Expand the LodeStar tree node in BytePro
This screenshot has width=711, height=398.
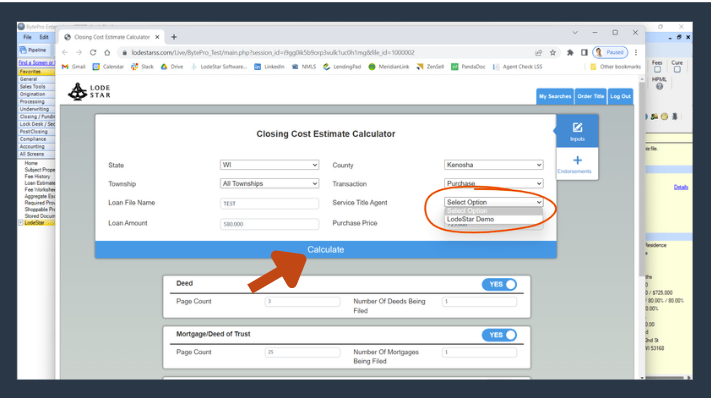pos(21,223)
